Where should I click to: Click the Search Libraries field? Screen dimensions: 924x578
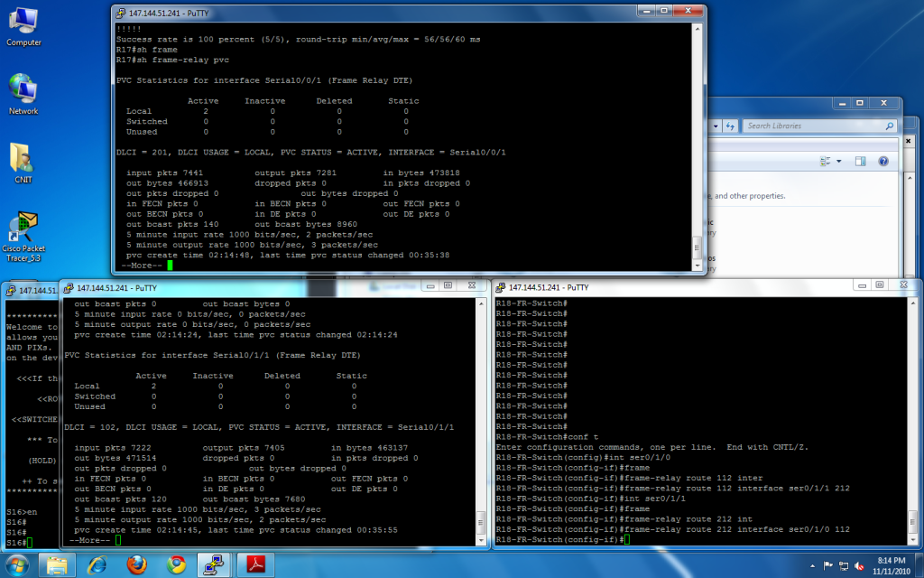(812, 126)
